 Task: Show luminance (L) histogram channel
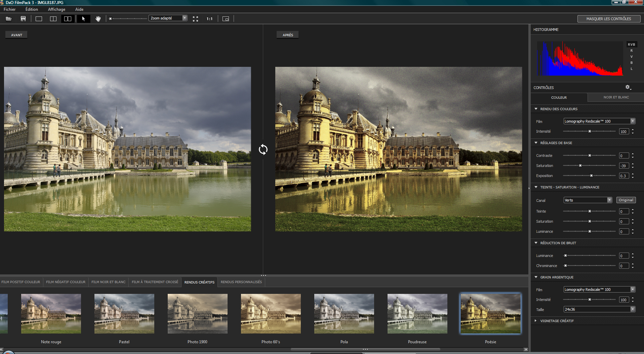[632, 69]
